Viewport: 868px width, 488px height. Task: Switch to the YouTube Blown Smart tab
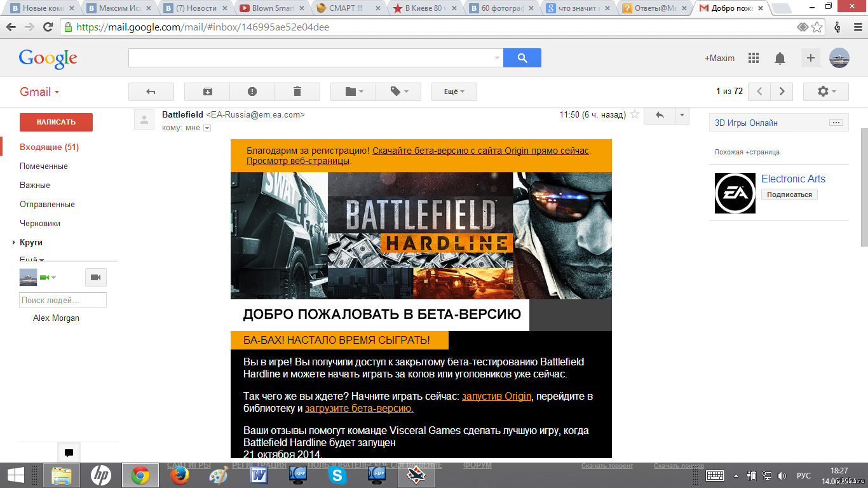(x=272, y=8)
